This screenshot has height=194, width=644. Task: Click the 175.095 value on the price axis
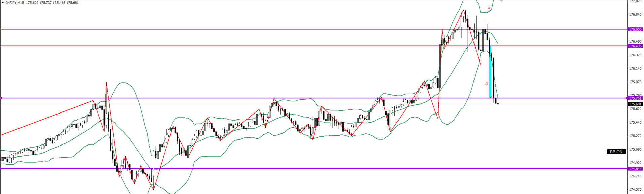click(635, 149)
